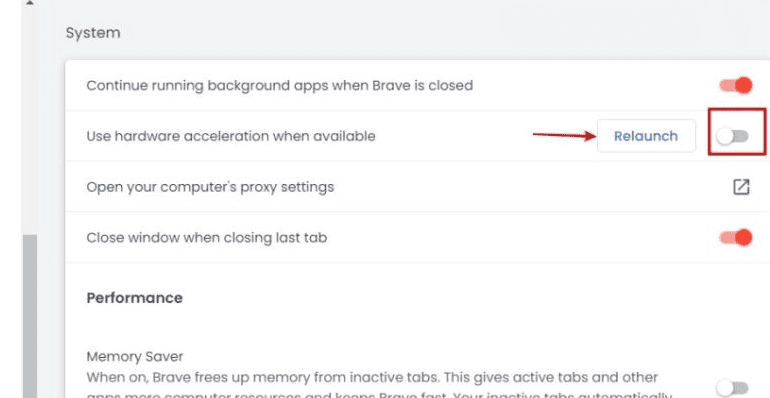Click 'Continue running background apps when Brave is closed' label
Image resolution: width=770 pixels, height=398 pixels.
click(279, 85)
